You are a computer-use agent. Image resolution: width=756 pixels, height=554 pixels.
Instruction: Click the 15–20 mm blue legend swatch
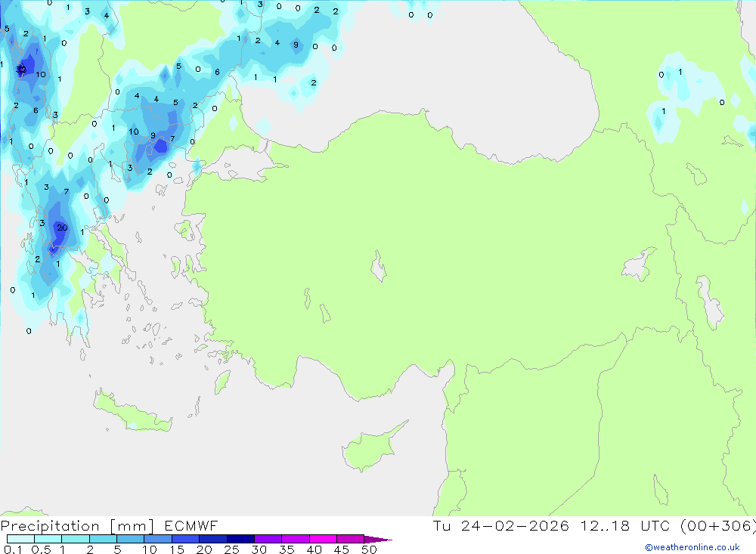[185, 539]
